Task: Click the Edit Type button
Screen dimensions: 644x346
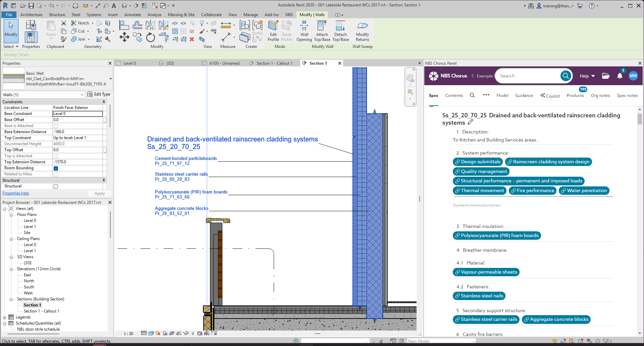Action: coord(99,95)
